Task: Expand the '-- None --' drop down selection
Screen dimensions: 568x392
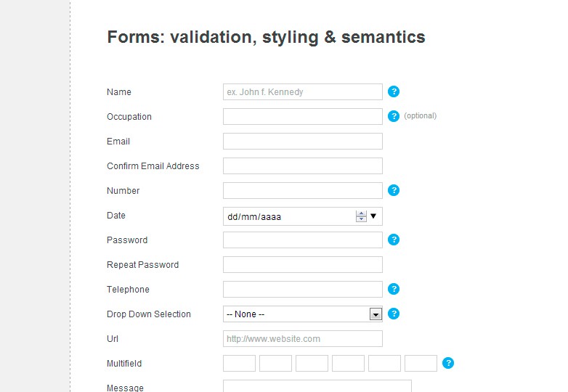Action: pos(303,314)
